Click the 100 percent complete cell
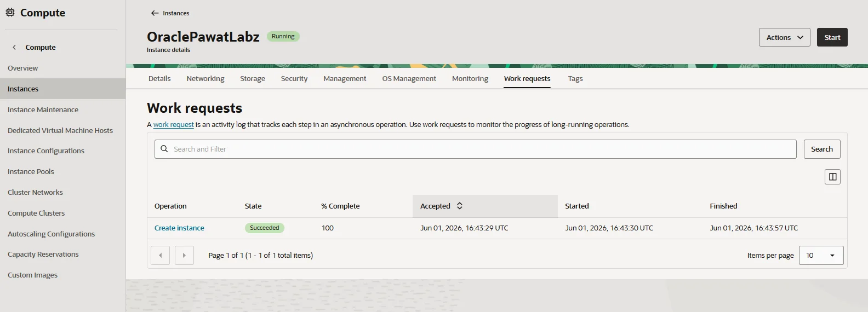 328,228
